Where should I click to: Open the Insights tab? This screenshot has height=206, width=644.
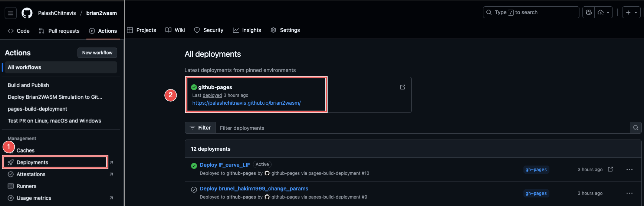coord(247,30)
